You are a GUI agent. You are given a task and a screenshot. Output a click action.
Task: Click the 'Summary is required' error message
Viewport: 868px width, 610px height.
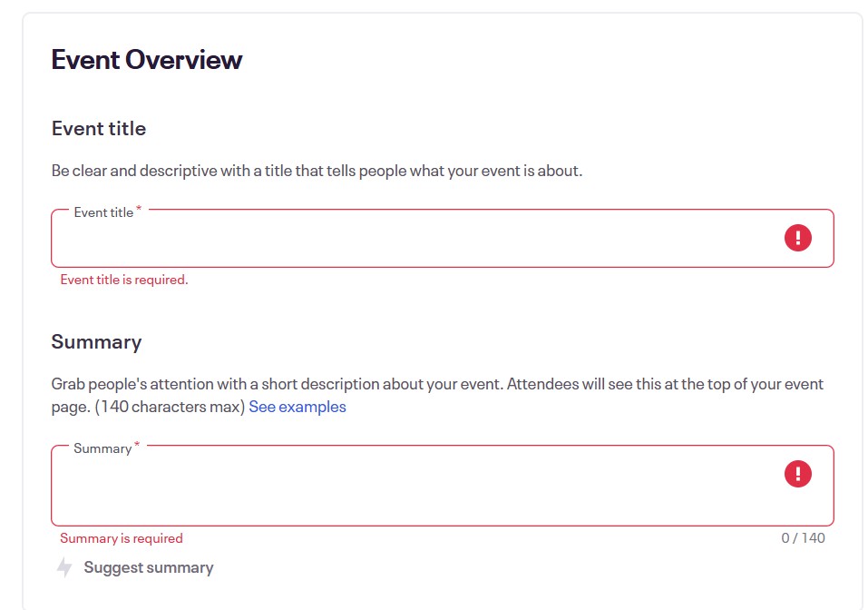(122, 538)
